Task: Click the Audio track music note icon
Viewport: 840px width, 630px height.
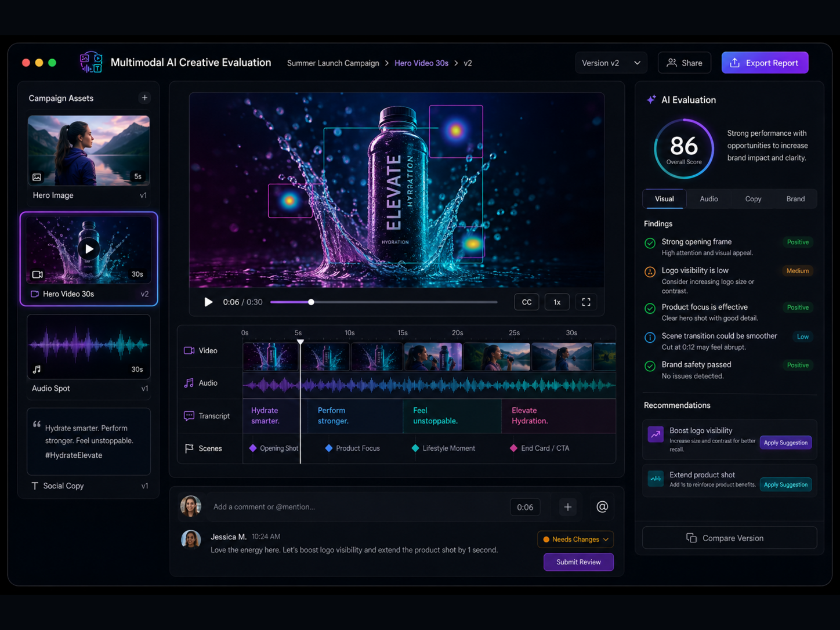Action: pos(189,383)
